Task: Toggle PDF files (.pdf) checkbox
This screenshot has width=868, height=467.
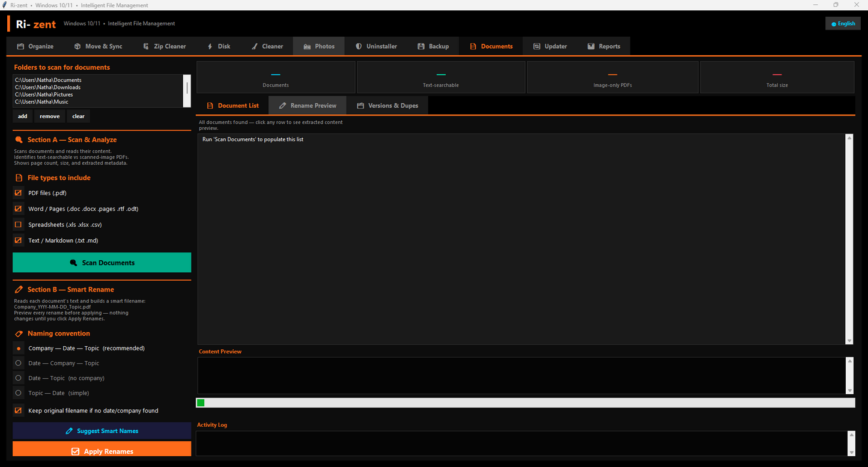Action: pos(18,193)
